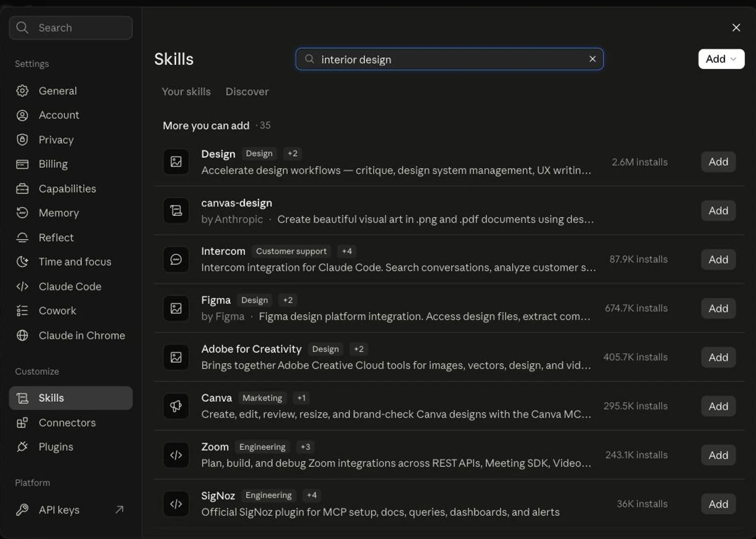Add the Adobe for Creativity skill
The height and width of the screenshot is (539, 756).
tap(718, 357)
